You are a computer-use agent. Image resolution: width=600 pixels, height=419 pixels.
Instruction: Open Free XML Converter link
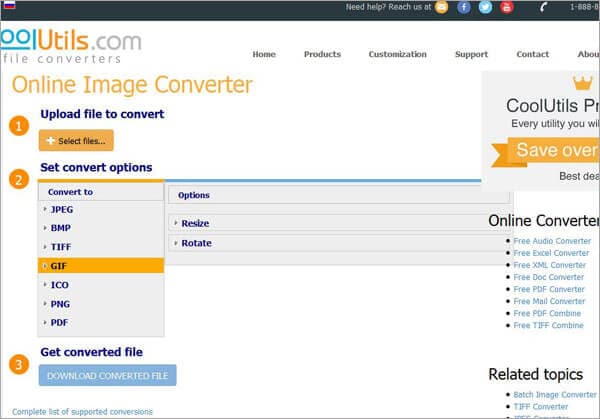pyautogui.click(x=549, y=265)
